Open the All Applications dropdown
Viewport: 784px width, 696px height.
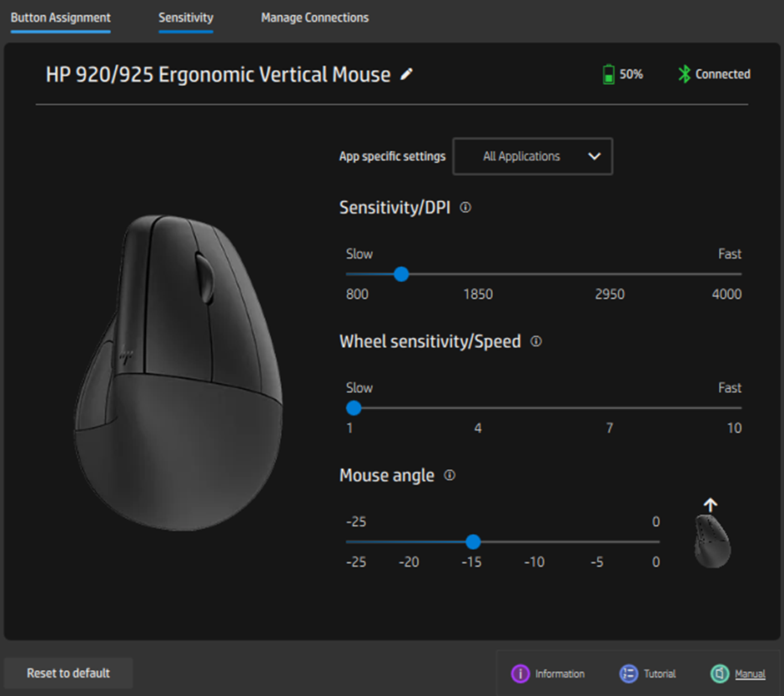click(532, 156)
